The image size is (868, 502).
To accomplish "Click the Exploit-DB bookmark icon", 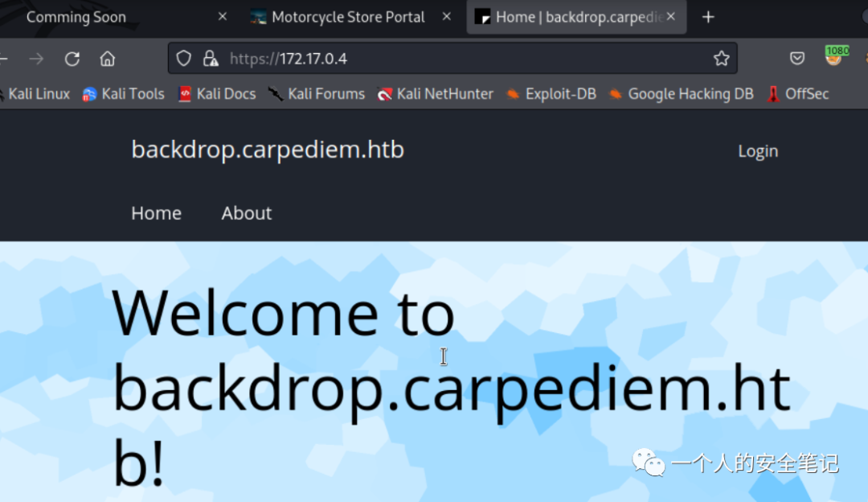I will 513,94.
